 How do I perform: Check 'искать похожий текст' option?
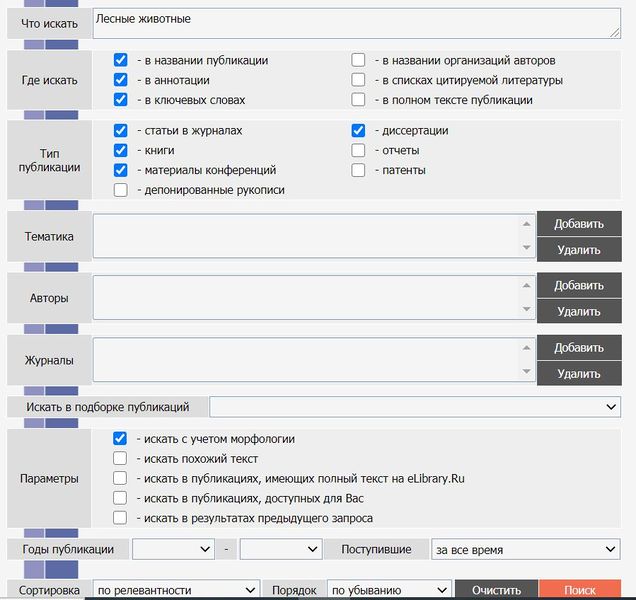(120, 458)
